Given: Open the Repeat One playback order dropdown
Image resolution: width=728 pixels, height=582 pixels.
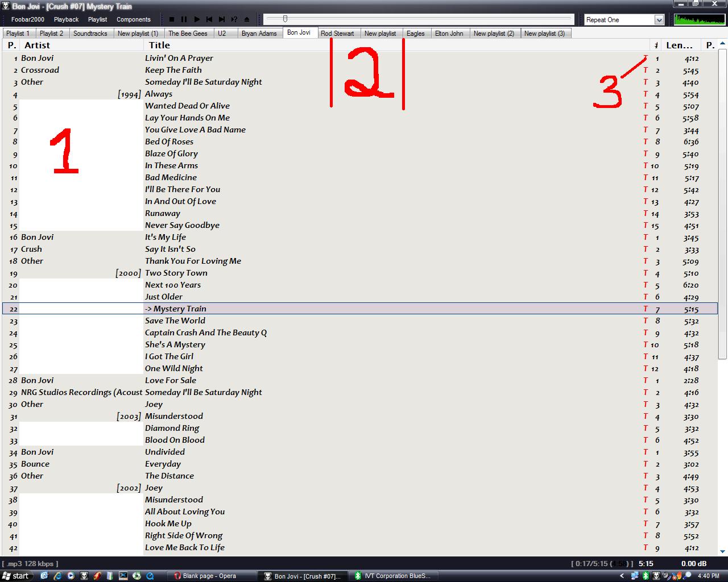Looking at the screenshot, I should 624,20.
